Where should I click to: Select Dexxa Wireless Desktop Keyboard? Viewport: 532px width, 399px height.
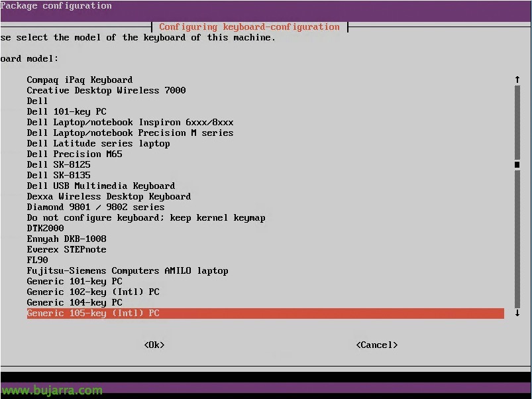[109, 196]
